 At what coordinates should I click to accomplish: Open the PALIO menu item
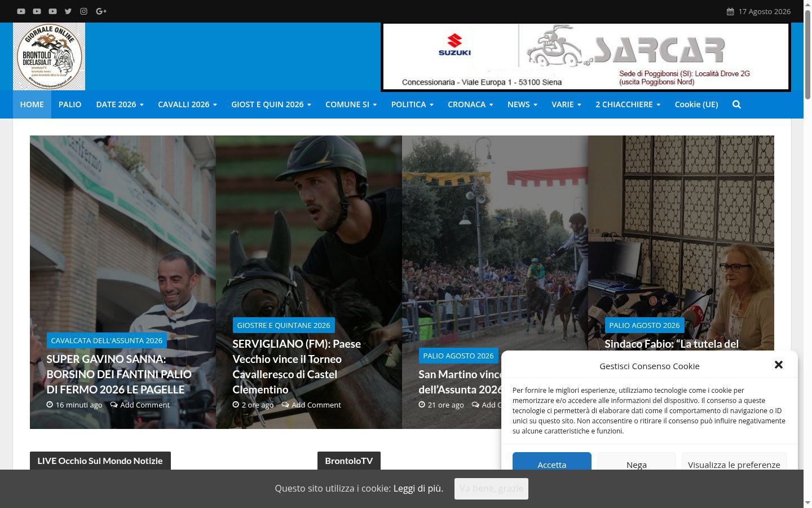click(70, 104)
